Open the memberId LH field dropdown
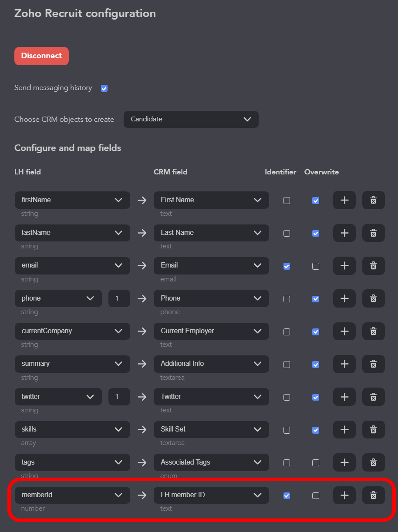The width and height of the screenshot is (398, 532). 72,495
